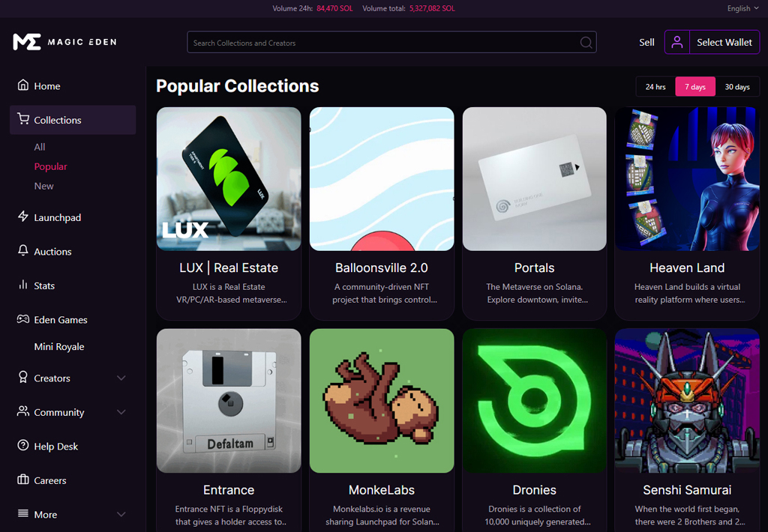Click the Auctions bell icon
768x532 pixels.
click(23, 250)
